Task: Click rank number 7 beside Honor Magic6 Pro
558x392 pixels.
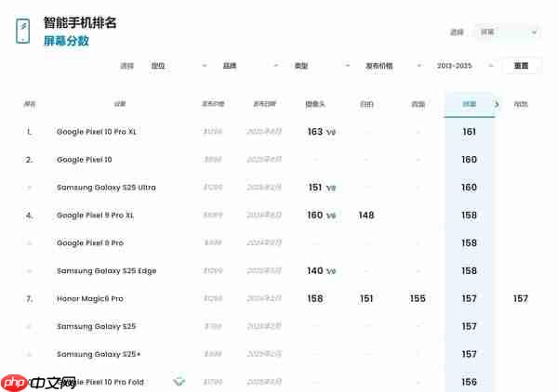Action: pyautogui.click(x=29, y=299)
